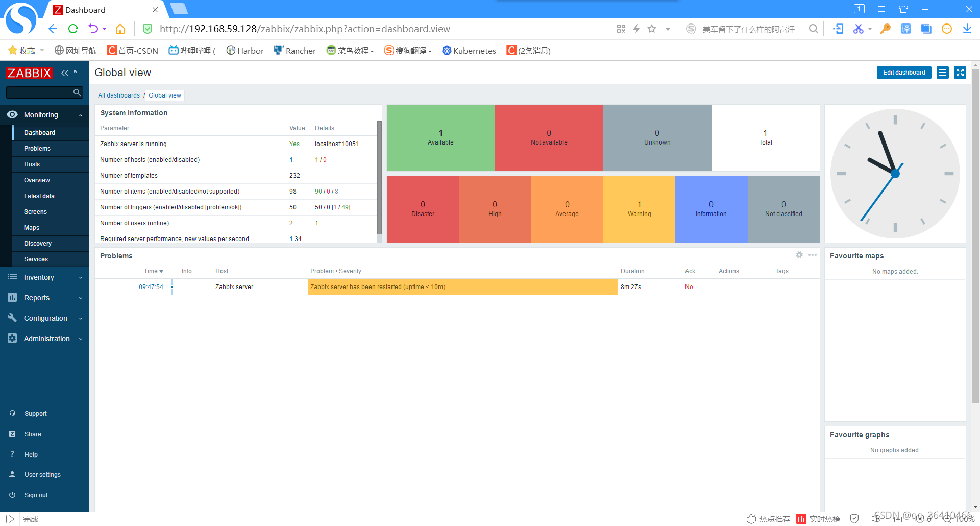Open Maps menu item
This screenshot has width=980, height=526.
click(32, 228)
